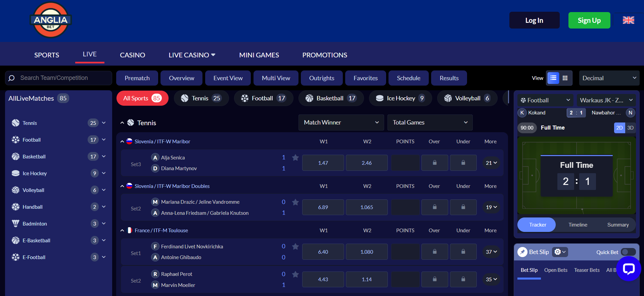The height and width of the screenshot is (296, 644).
Task: Click Slovenia flag of ITF-W Maribor
Action: coord(129,141)
